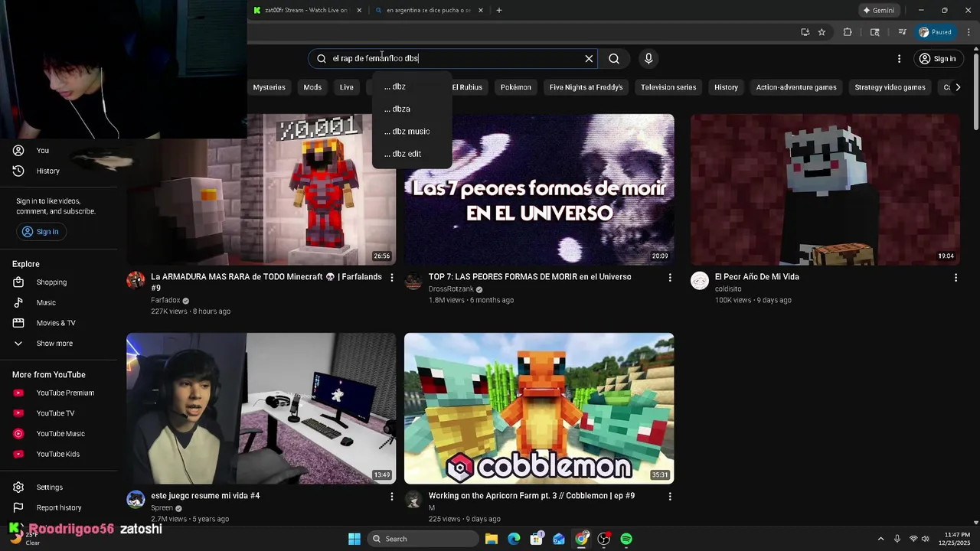Screen dimensions: 980x551
Task: Open more options for TOP 7 PEORES FORMAS video
Action: (x=670, y=278)
